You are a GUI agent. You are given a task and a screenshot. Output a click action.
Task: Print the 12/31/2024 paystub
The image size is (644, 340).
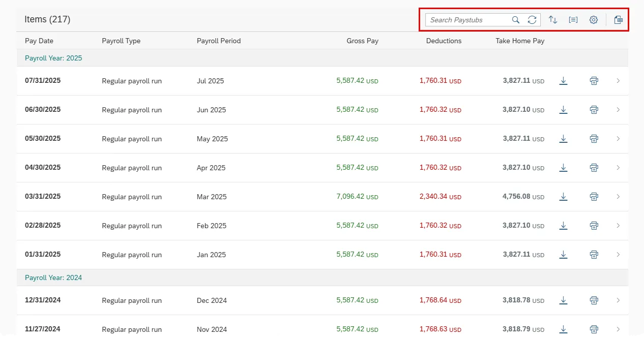594,300
